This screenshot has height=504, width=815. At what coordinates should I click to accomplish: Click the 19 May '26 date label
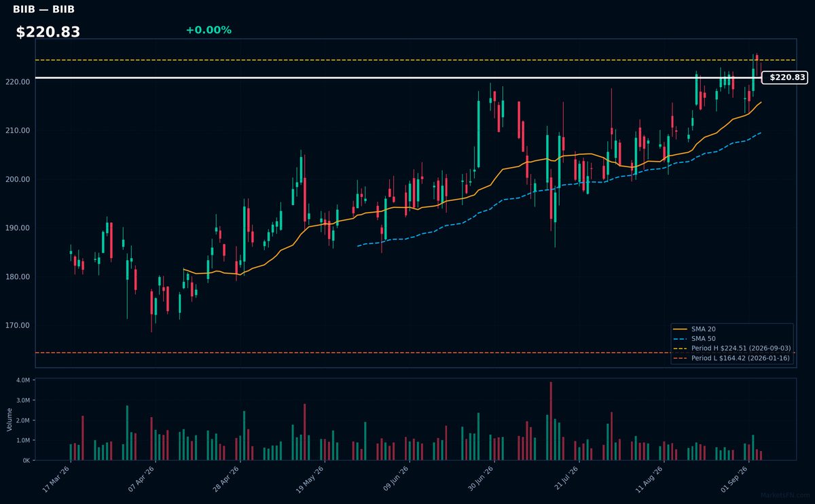point(311,478)
